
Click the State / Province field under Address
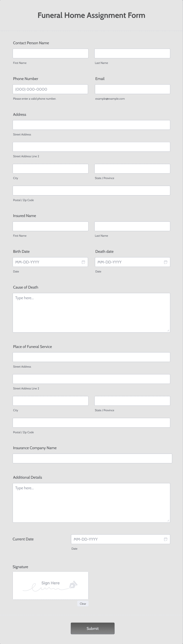132,168
